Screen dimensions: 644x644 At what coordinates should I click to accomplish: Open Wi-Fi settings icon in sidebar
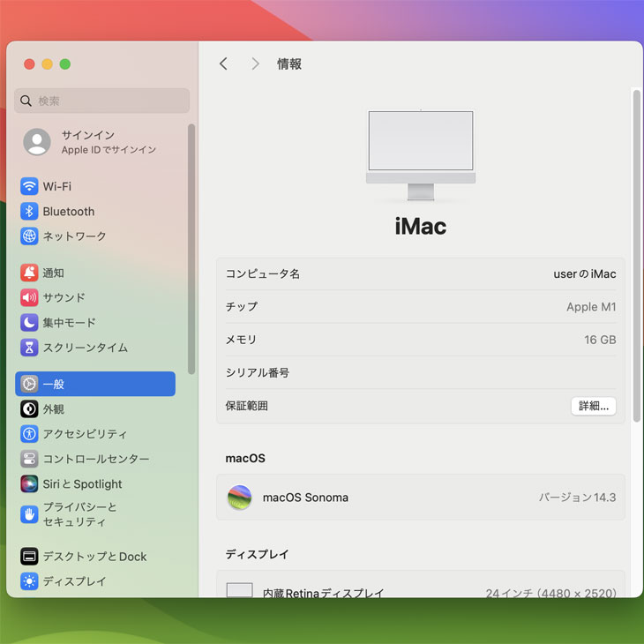coord(29,186)
